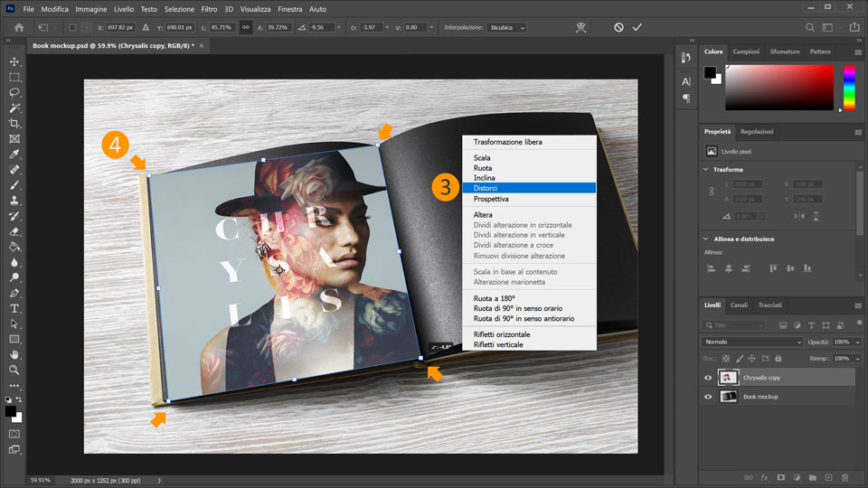Hide the Chrysalis copy layer
This screenshot has width=868, height=488.
[x=708, y=378]
